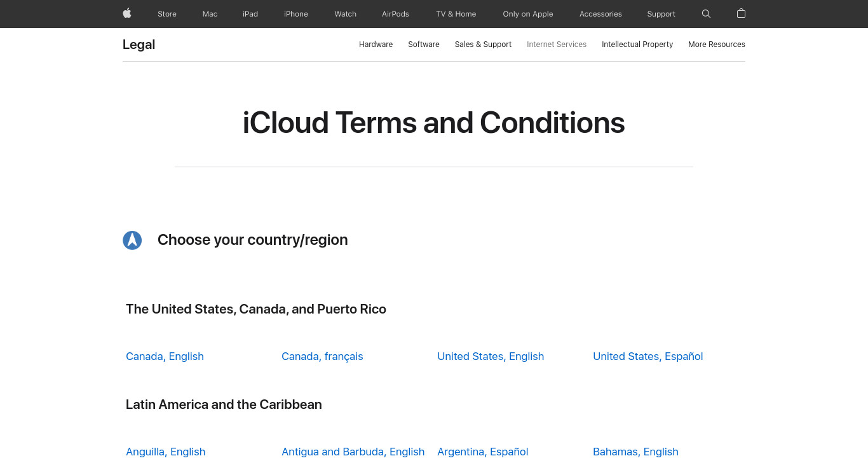Choose Canada, français terms
Screen dimensions: 868x463
(x=322, y=356)
